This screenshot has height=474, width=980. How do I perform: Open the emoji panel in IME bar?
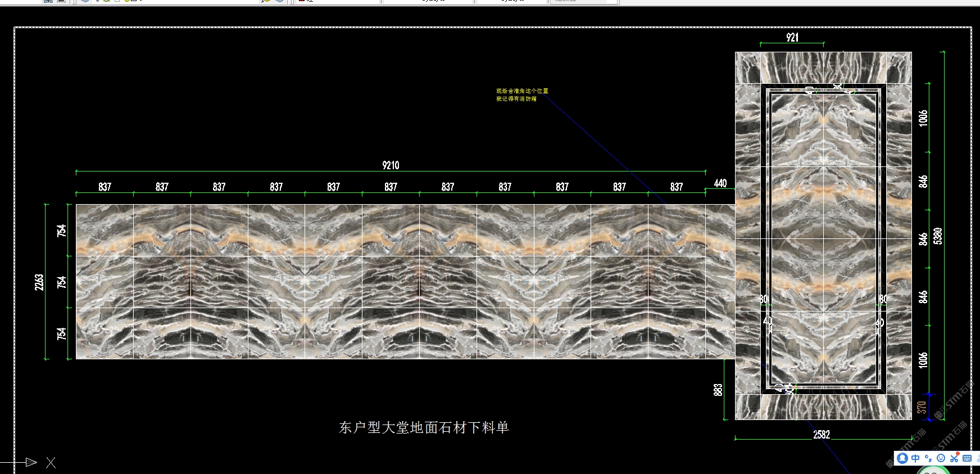941,458
